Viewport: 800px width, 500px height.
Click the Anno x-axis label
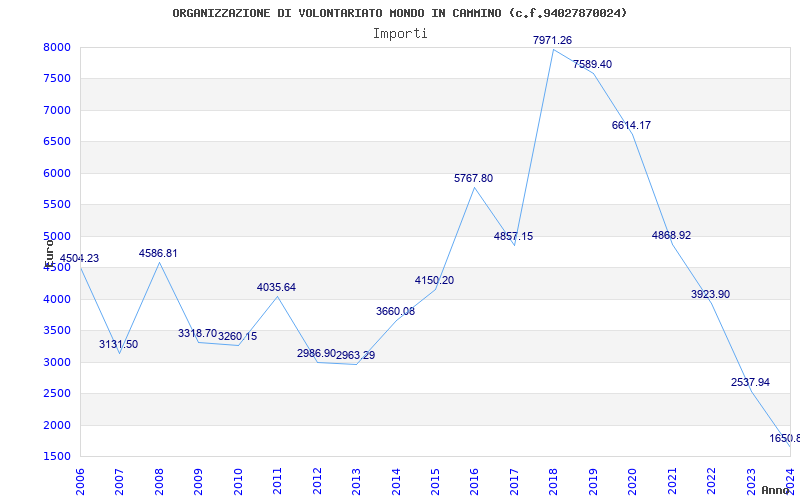click(775, 490)
